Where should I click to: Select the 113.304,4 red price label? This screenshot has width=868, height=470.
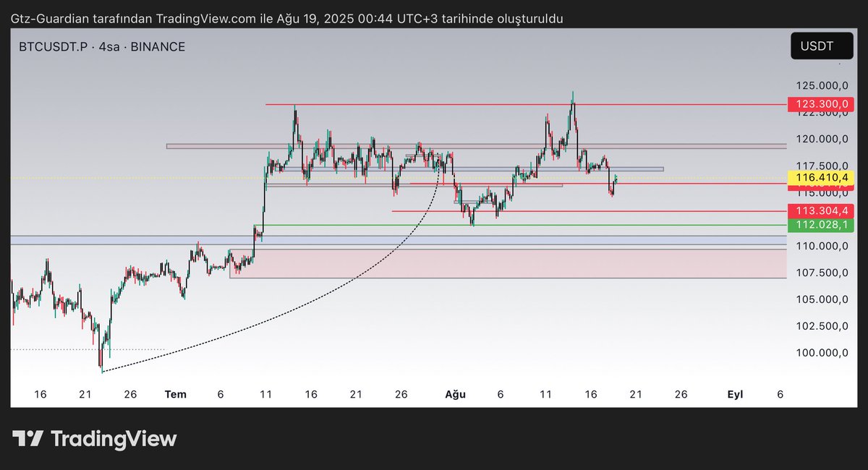click(x=821, y=211)
